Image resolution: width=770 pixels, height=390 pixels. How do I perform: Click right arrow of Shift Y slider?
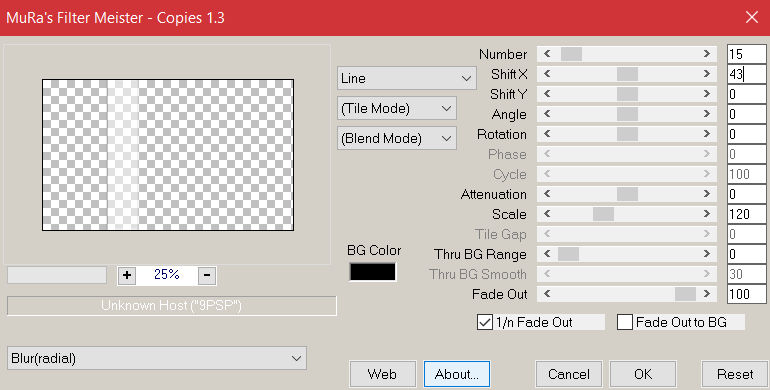pyautogui.click(x=707, y=94)
